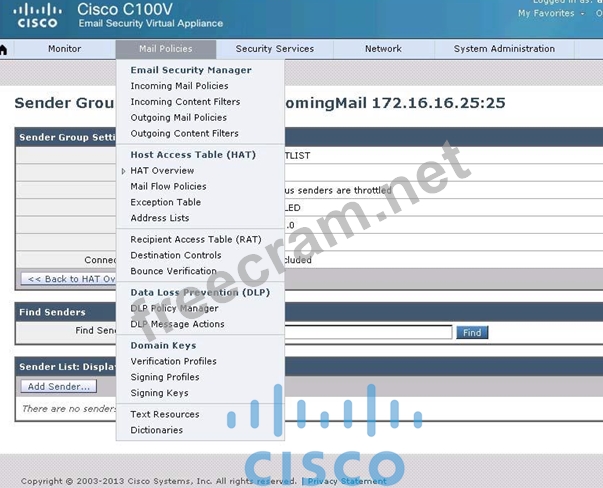Open the Monitor menu tab
603x488 pixels.
pyautogui.click(x=64, y=49)
